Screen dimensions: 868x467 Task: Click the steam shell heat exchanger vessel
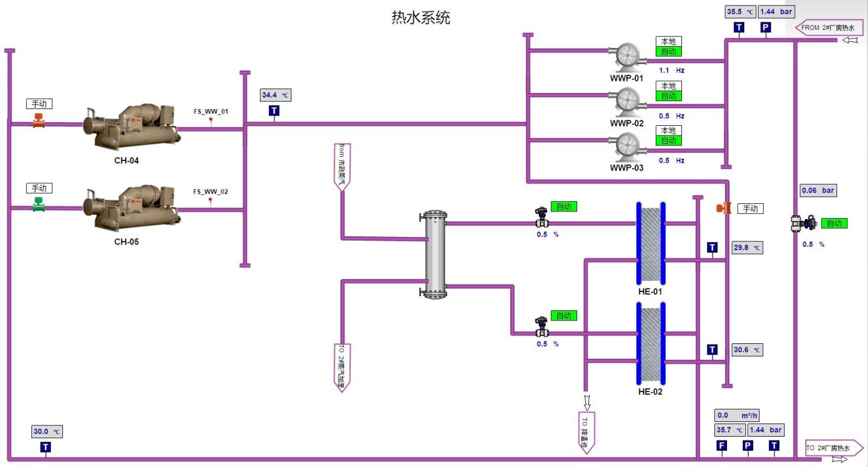pos(435,254)
